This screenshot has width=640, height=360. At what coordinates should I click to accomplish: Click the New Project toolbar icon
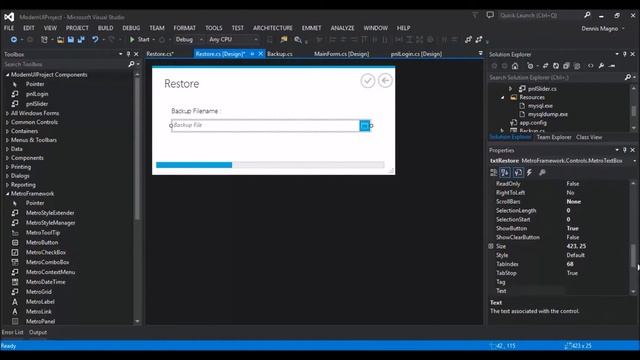click(44, 40)
